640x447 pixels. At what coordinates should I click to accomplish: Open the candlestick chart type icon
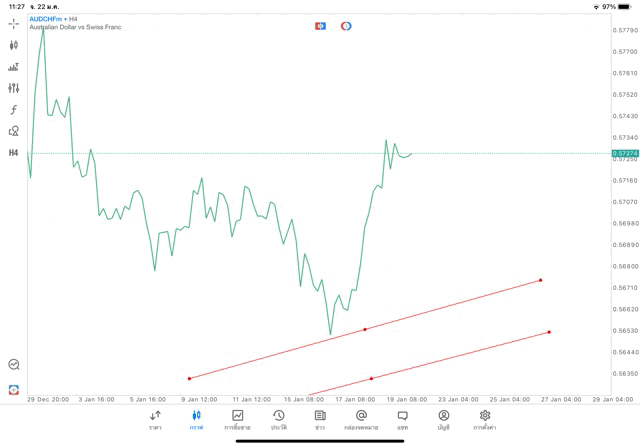tap(14, 45)
